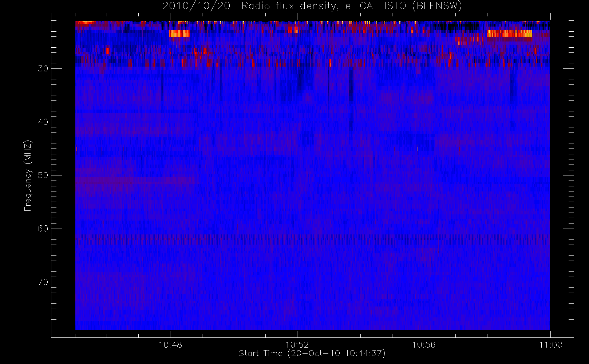
Task: Click the 'Frequency (MHZ)' y-axis label
Action: point(28,175)
